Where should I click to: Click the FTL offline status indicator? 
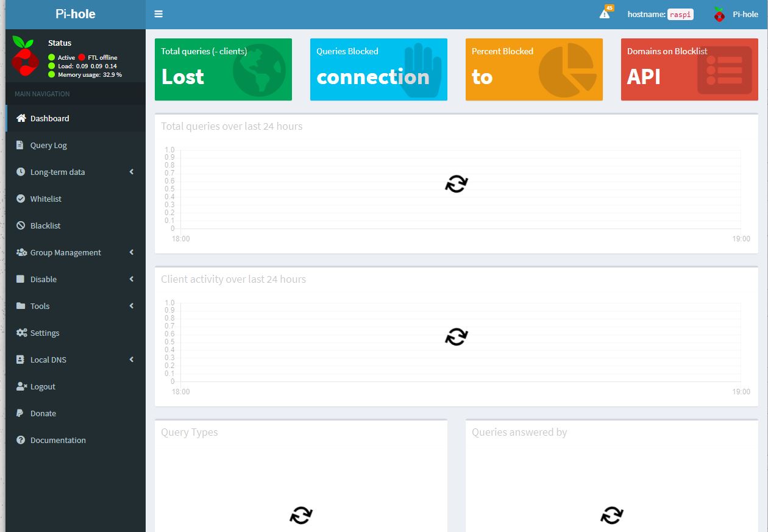98,57
